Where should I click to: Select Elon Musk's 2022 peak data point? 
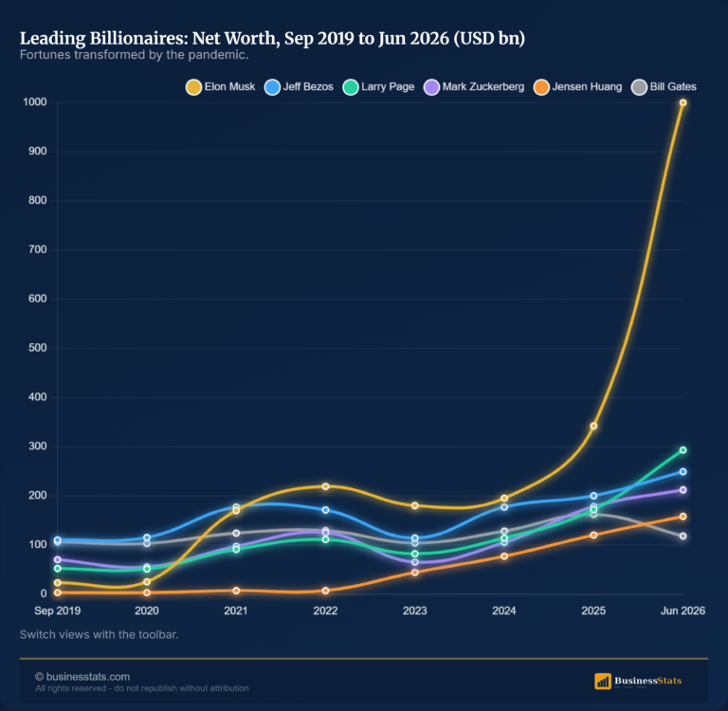click(325, 486)
